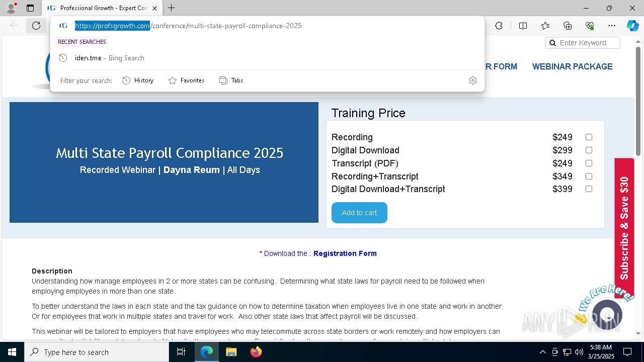
Task: Open Task View on the taskbar
Action: [x=181, y=352]
